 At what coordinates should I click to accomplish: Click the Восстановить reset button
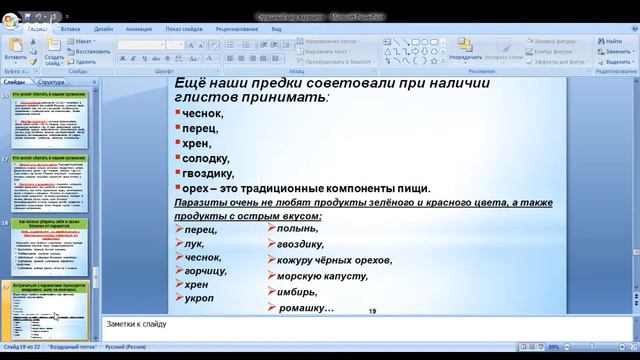pos(89,52)
